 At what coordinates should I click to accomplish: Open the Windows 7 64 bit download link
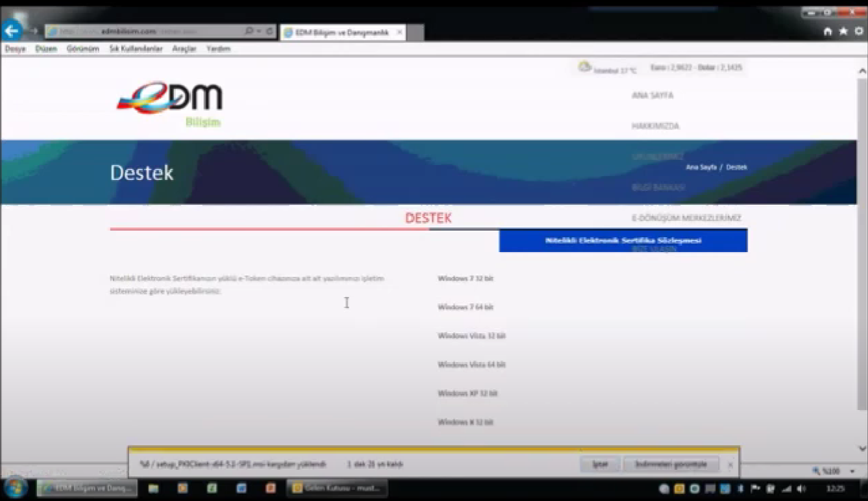[465, 307]
